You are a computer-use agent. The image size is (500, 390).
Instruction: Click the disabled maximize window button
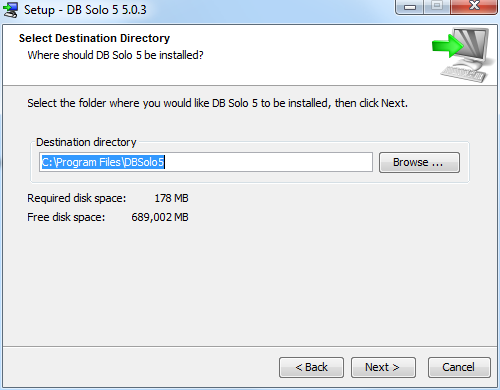(437, 7)
